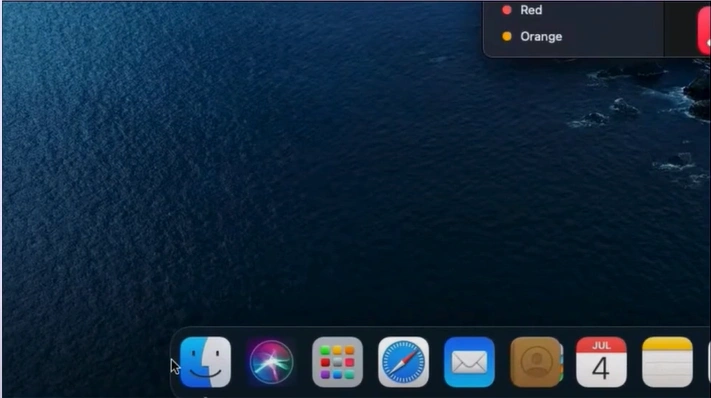This screenshot has height=398, width=711.
Task: Click the red color dot
Action: tap(507, 10)
